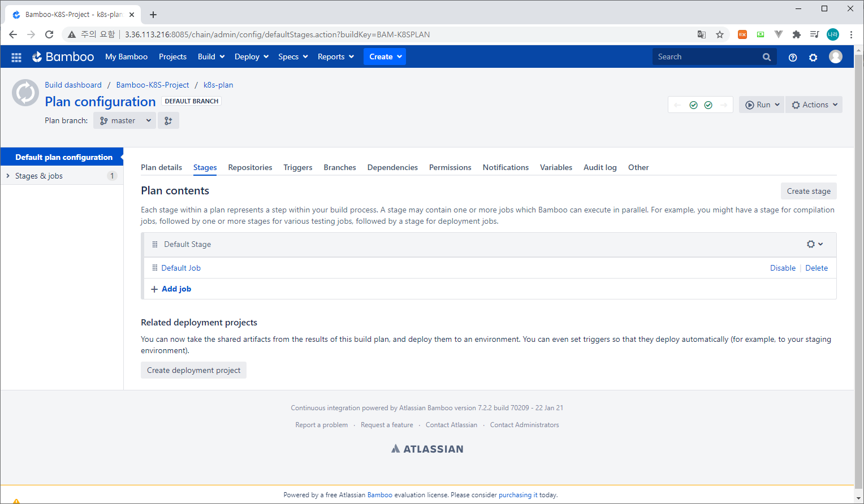Reload the page in browser
The width and height of the screenshot is (864, 504).
click(x=49, y=34)
